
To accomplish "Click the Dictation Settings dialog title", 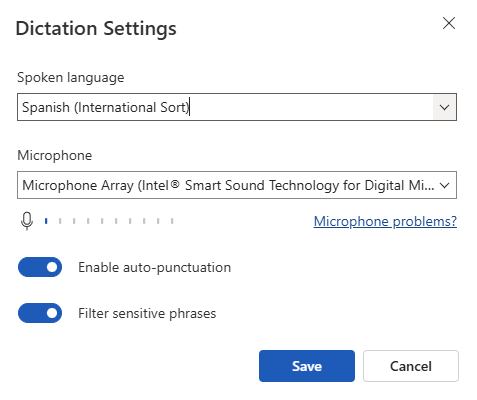I will 96,28.
